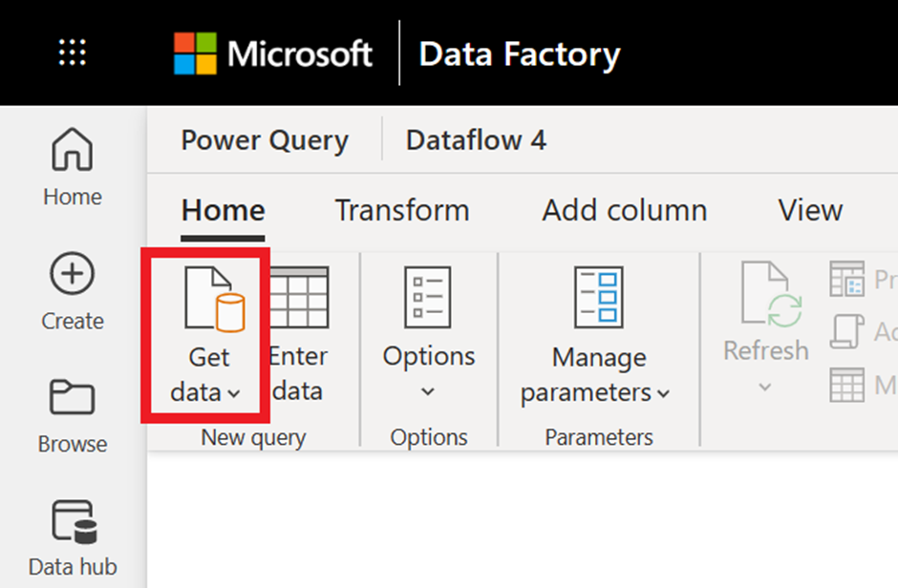Open Create in the left sidebar
Screen dimensions: 898x588
tap(73, 291)
